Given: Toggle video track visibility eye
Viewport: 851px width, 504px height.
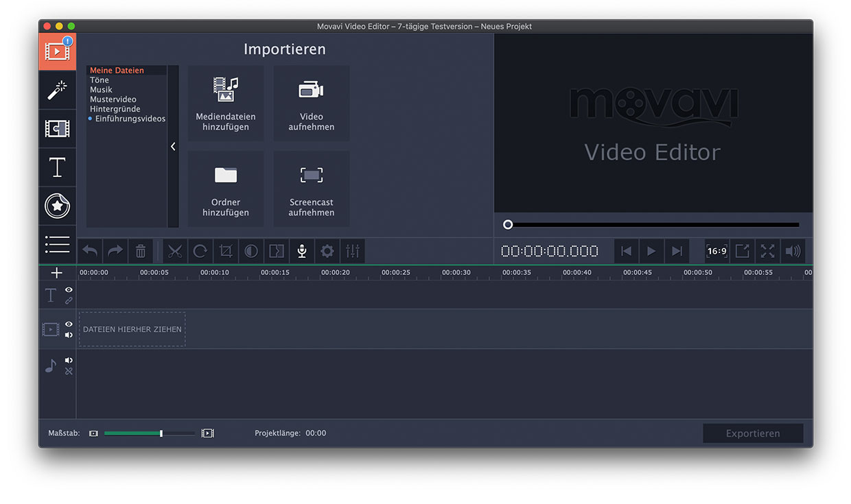Looking at the screenshot, I should [69, 324].
